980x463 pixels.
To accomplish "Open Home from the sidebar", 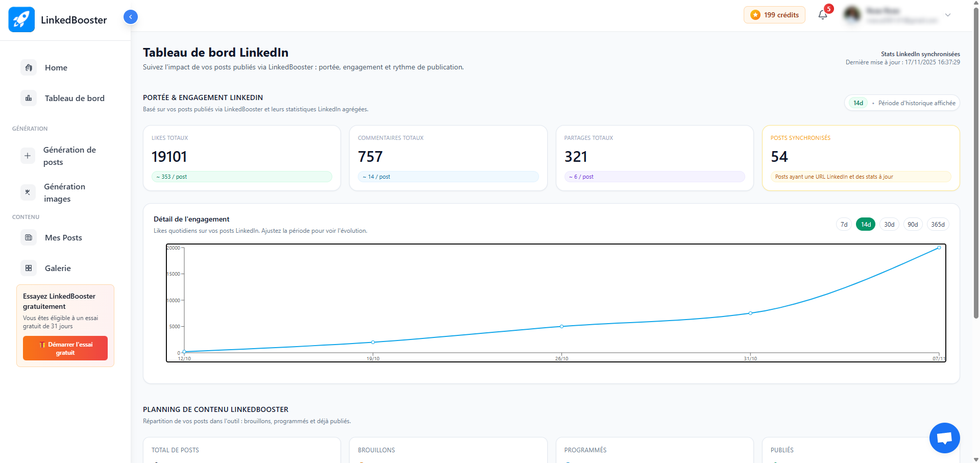I will [x=56, y=67].
